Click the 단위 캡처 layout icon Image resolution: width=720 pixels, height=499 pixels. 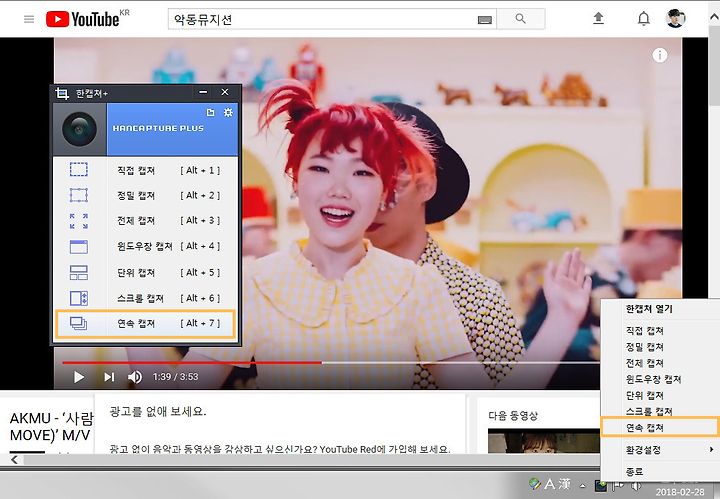coord(79,273)
